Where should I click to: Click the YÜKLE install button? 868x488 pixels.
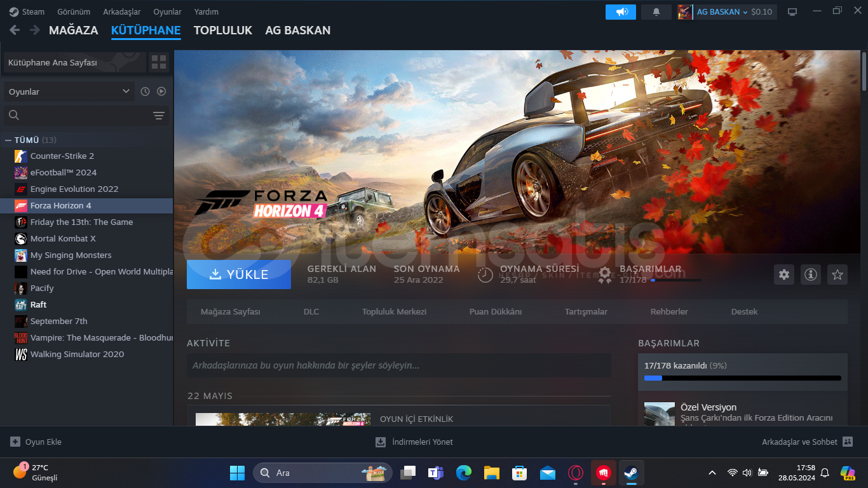click(239, 274)
